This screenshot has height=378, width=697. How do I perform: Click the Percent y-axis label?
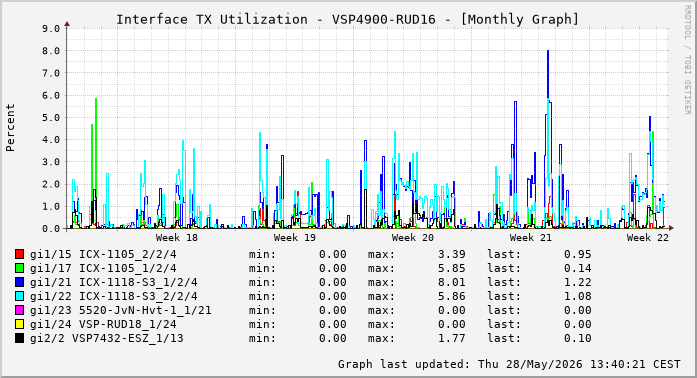click(10, 128)
